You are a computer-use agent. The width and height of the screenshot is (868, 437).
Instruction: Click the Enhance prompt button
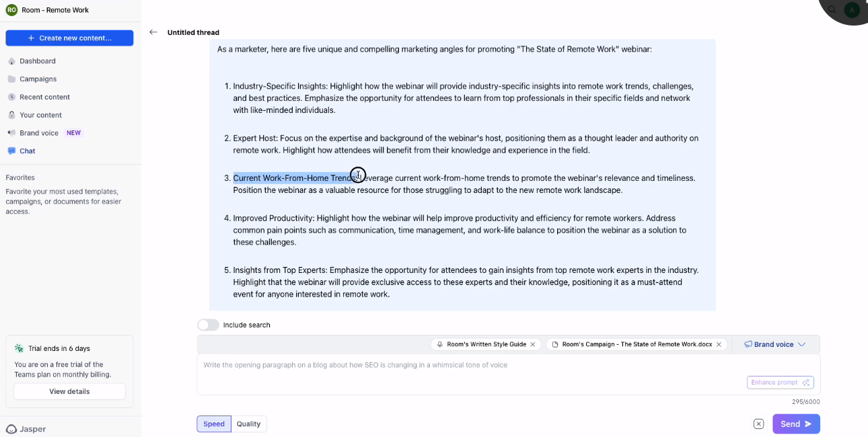780,383
